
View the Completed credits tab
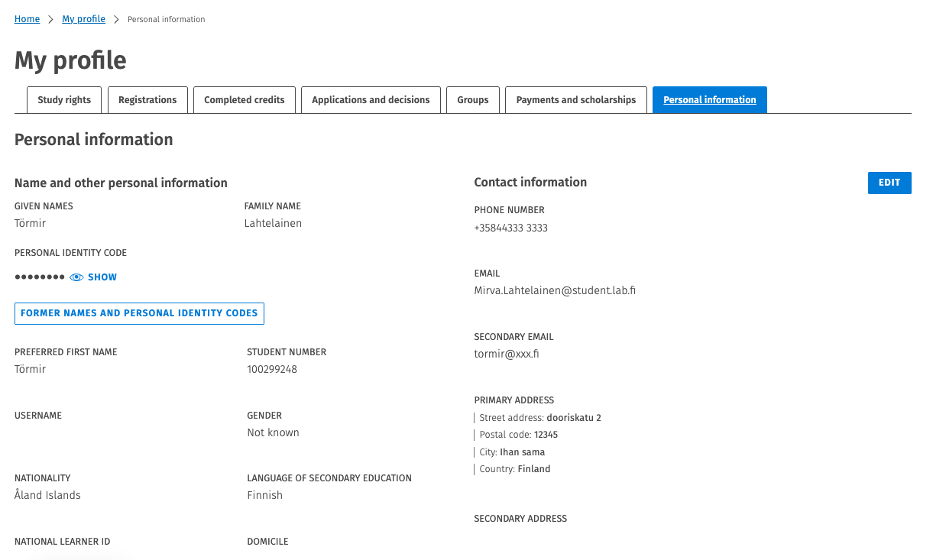coord(244,99)
